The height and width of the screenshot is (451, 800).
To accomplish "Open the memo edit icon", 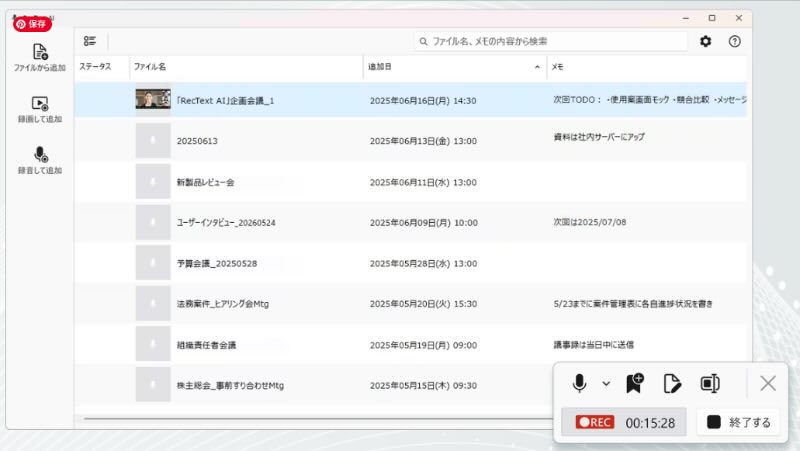I will coord(672,383).
